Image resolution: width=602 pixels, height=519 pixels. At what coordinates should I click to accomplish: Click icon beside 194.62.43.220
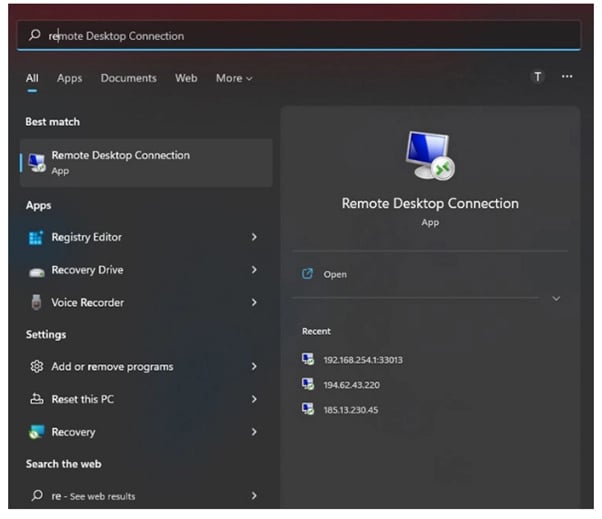(308, 384)
